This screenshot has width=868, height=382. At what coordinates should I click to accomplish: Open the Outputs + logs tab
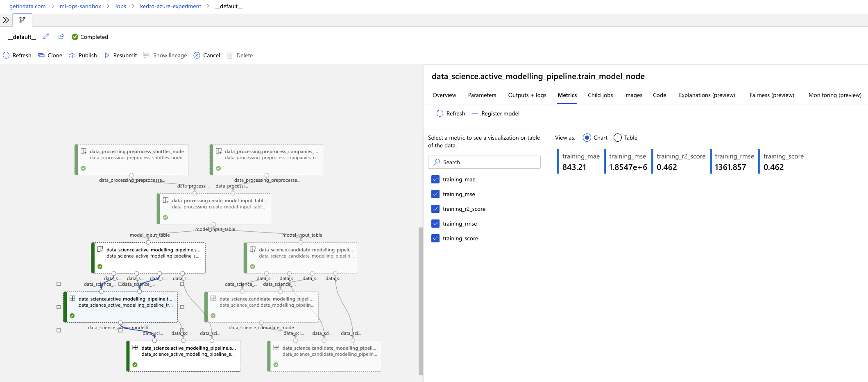(527, 95)
